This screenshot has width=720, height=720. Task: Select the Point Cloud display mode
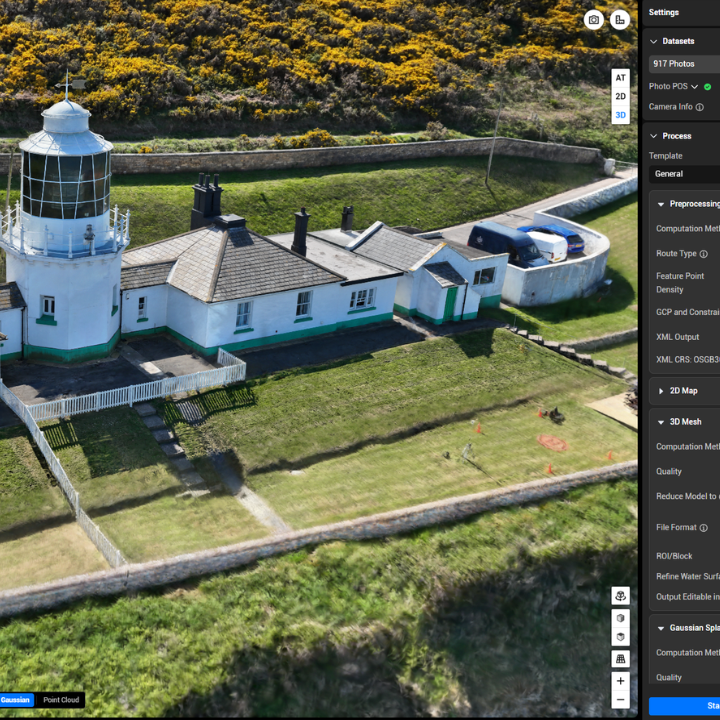(x=61, y=700)
